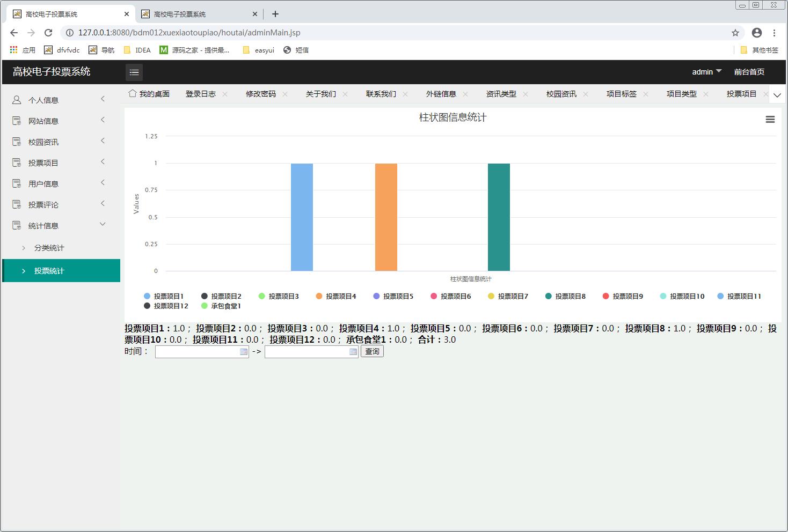Toggle 投票项目12 series in chart legend

coord(166,306)
